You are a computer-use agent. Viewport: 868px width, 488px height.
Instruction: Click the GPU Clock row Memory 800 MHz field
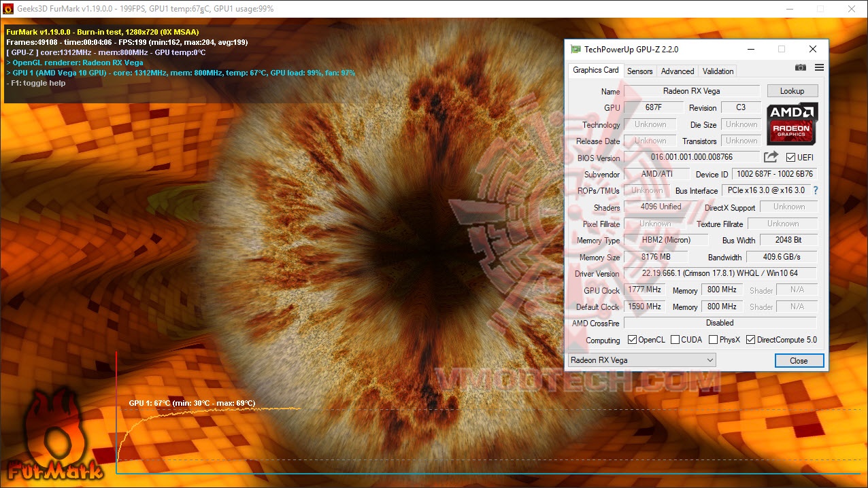(722, 290)
